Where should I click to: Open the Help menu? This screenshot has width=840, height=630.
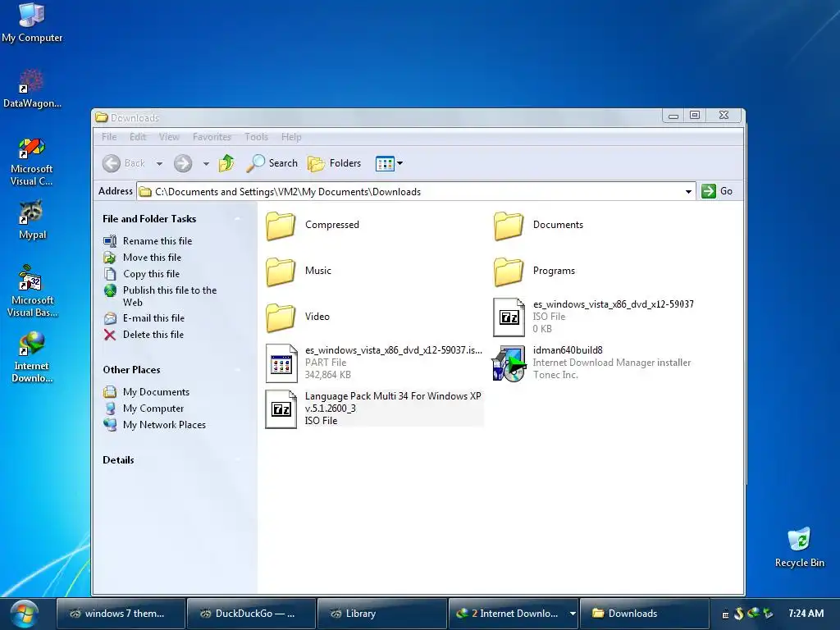pyautogui.click(x=291, y=137)
